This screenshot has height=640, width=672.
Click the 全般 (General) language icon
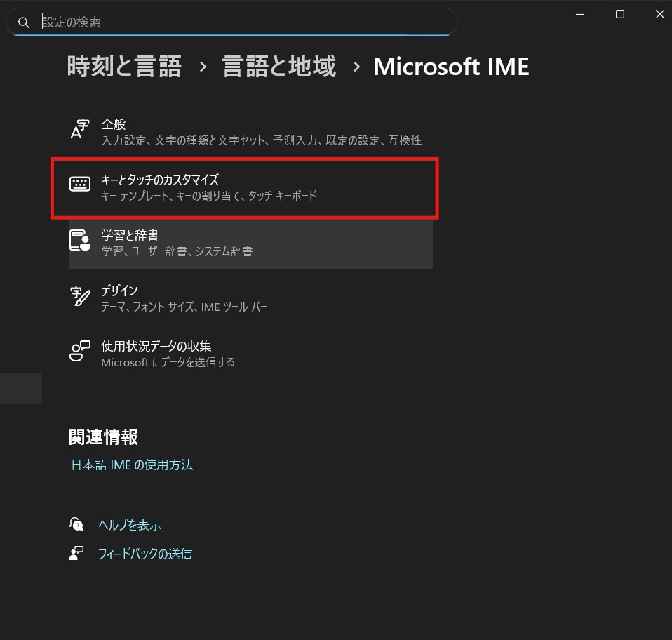tap(81, 130)
